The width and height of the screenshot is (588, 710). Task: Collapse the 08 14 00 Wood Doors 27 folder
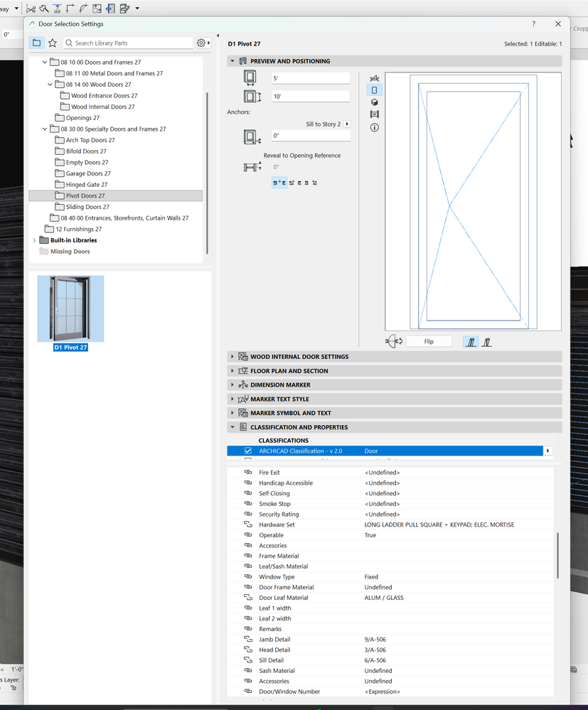50,84
